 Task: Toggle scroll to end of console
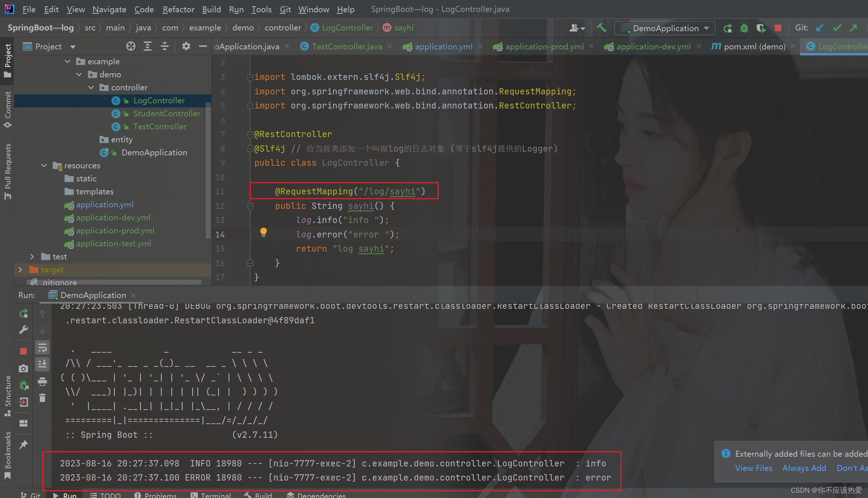(42, 364)
